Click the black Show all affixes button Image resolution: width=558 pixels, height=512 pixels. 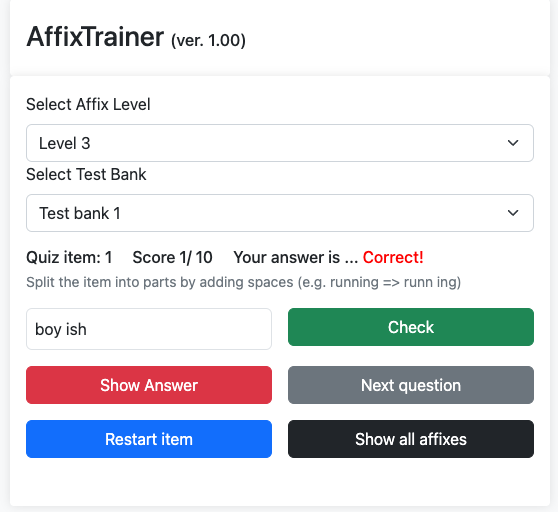411,439
